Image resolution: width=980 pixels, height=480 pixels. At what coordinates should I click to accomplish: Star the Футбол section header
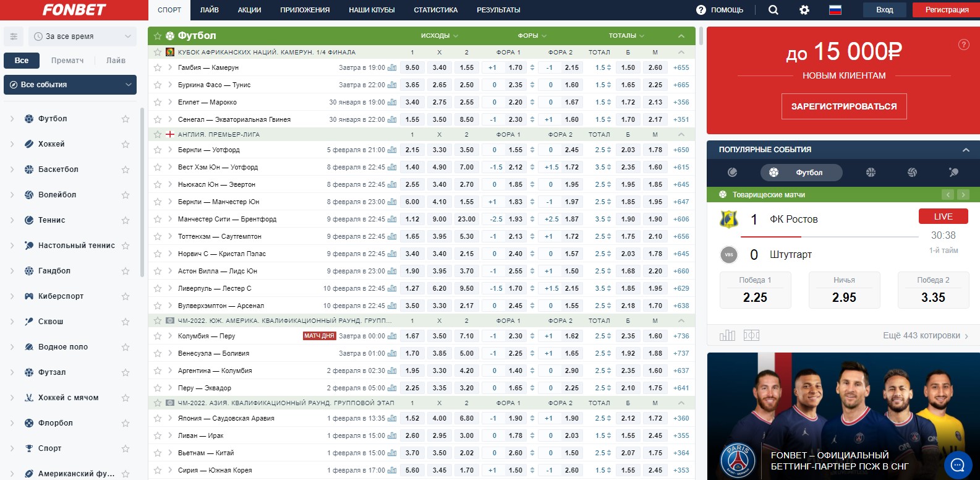point(157,36)
